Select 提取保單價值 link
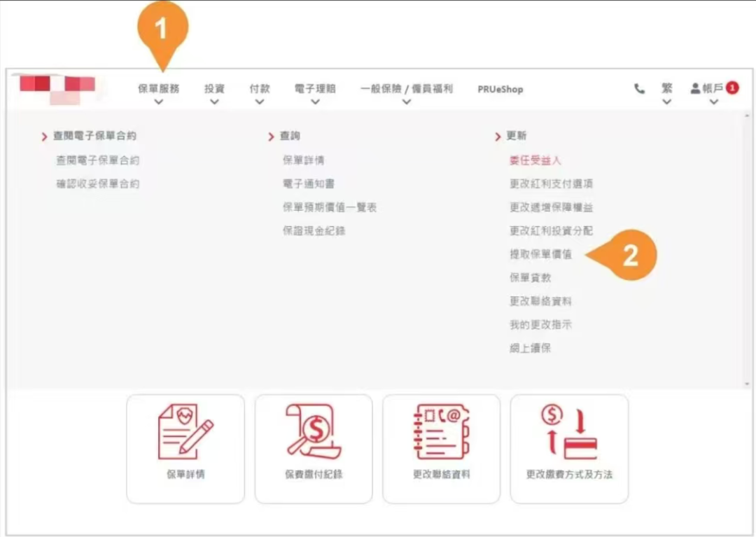Viewport: 756px width, 537px height. pos(540,254)
